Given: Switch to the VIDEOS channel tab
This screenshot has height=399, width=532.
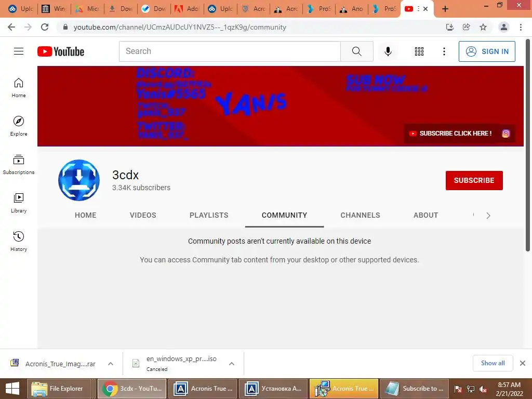Looking at the screenshot, I should [143, 215].
